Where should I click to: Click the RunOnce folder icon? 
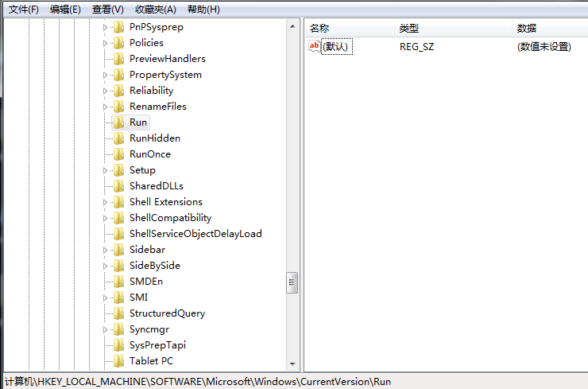click(x=118, y=154)
